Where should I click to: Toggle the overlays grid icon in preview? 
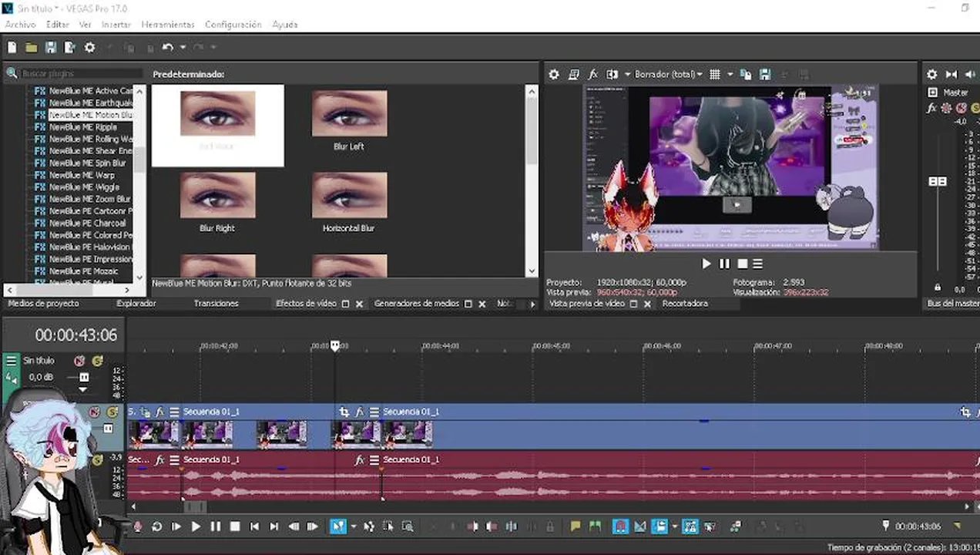715,75
